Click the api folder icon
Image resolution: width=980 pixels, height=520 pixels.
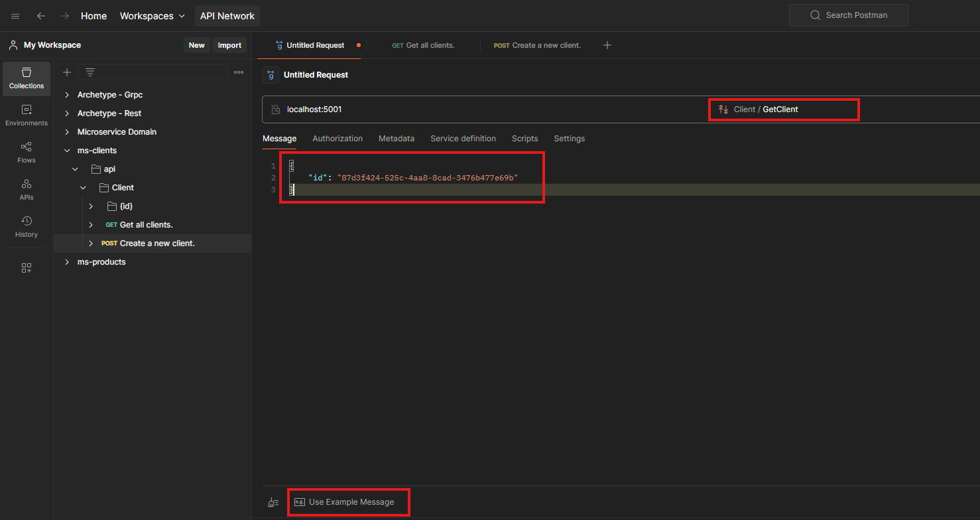[x=96, y=169]
